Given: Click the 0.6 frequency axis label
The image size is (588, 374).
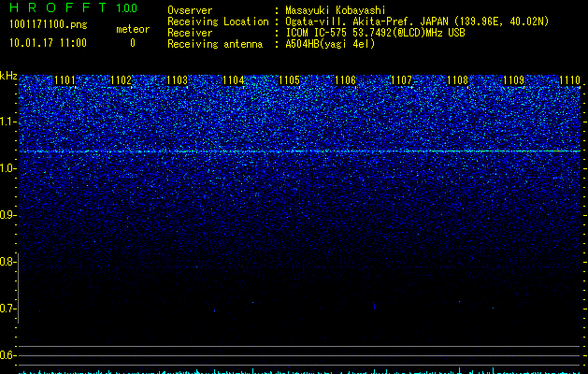Looking at the screenshot, I should 7,355.
